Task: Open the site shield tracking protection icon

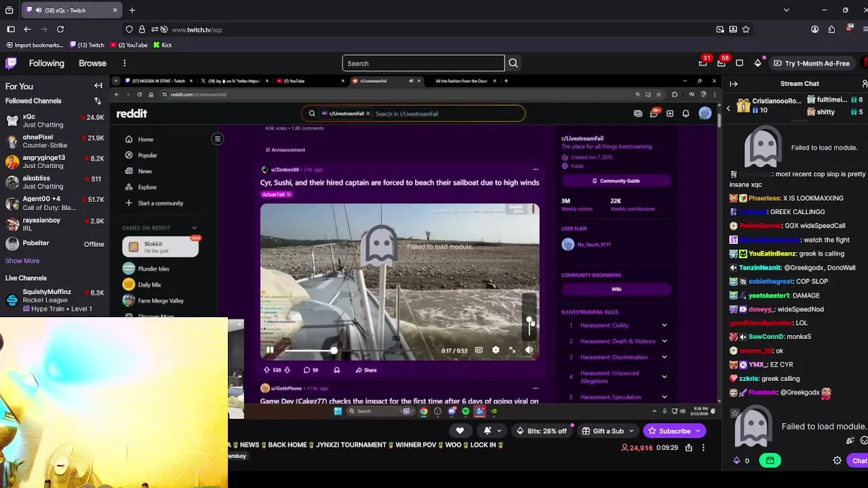Action: point(130,30)
